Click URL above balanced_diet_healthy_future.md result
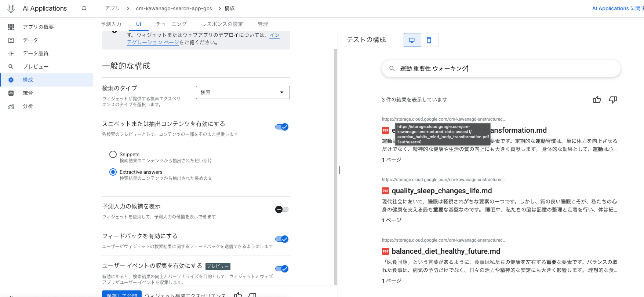This screenshot has height=297, width=644. 444,240
